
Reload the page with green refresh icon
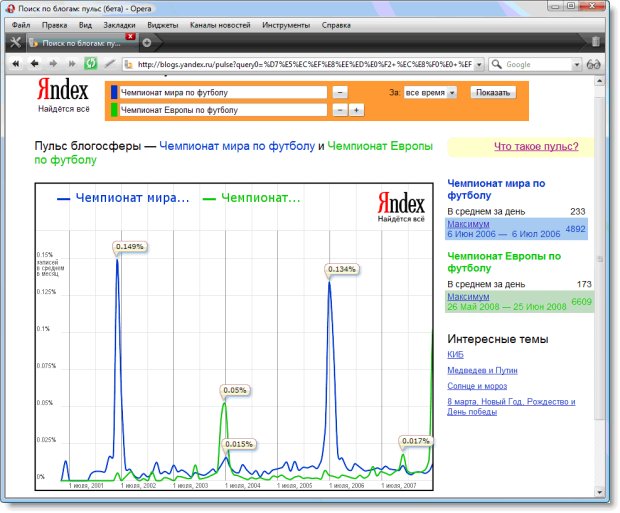tap(91, 63)
